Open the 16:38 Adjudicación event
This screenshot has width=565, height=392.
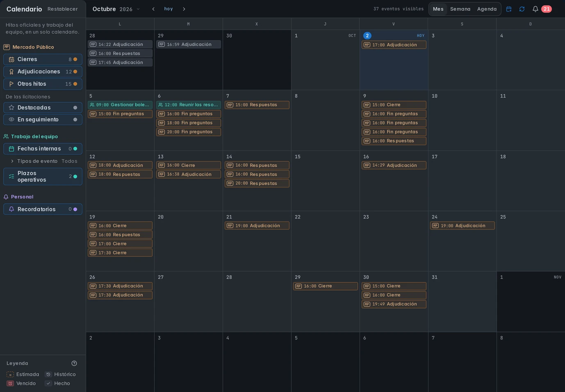[189, 174]
